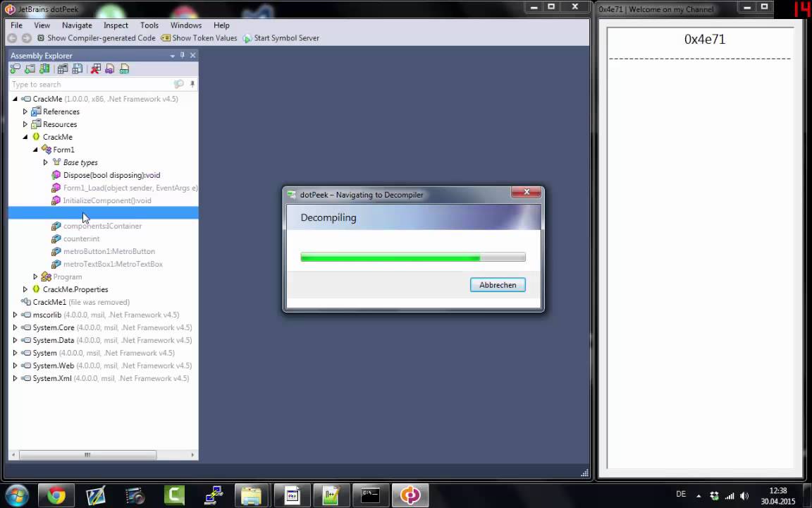Select Dispose(bool disposing):void method
This screenshot has width=812, height=508.
[x=111, y=175]
